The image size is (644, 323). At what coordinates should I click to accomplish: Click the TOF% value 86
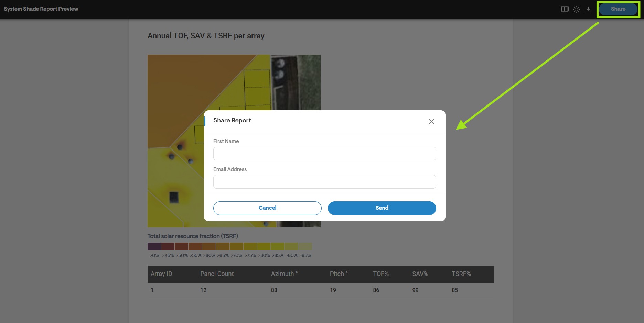[x=376, y=290]
